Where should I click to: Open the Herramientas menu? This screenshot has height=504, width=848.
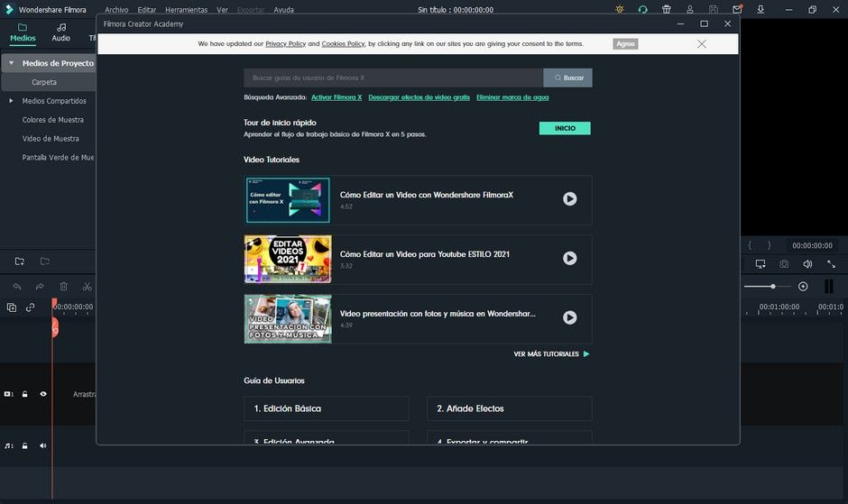coord(186,10)
